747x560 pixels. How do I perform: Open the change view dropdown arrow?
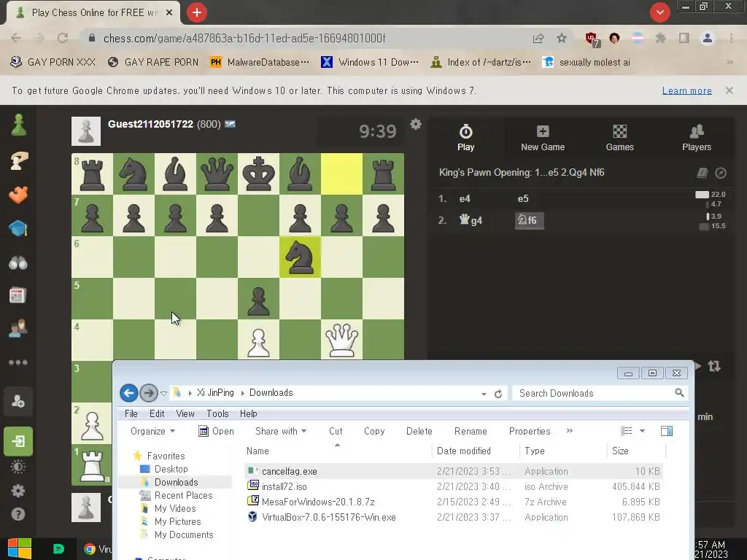(642, 431)
